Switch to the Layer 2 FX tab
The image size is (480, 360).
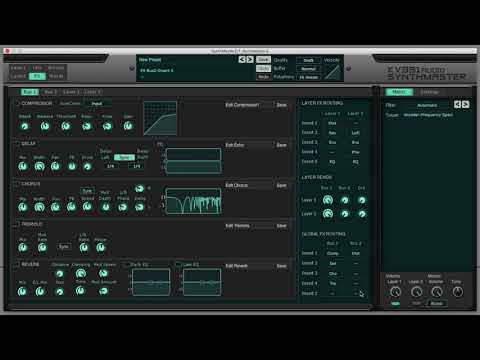(x=92, y=92)
